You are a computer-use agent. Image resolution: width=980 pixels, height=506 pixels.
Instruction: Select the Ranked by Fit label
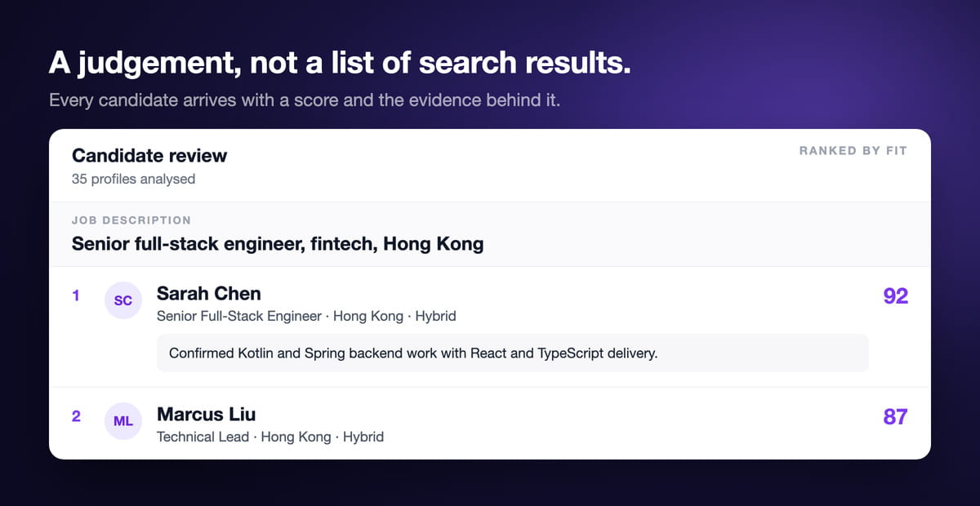click(x=853, y=151)
